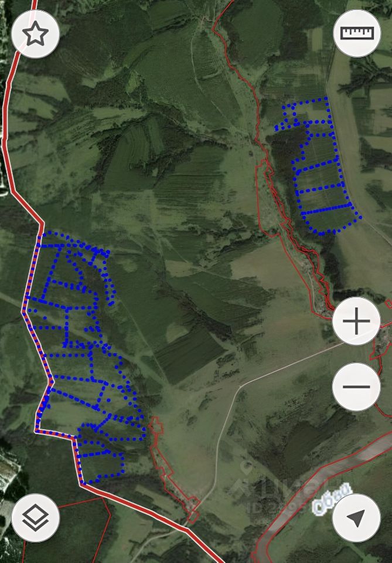The image size is (392, 563).
Task: Open the map layers selector
Action: point(35,518)
